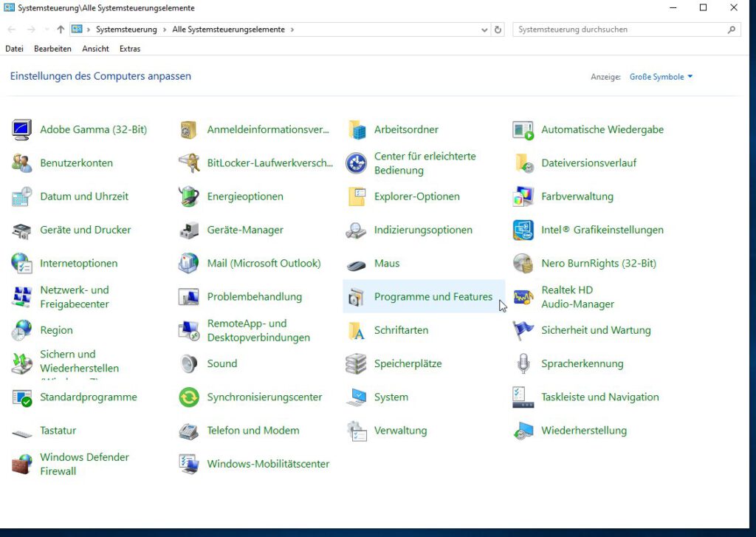Open the Große Symbole view dropdown
This screenshot has width=756, height=537.
(661, 77)
